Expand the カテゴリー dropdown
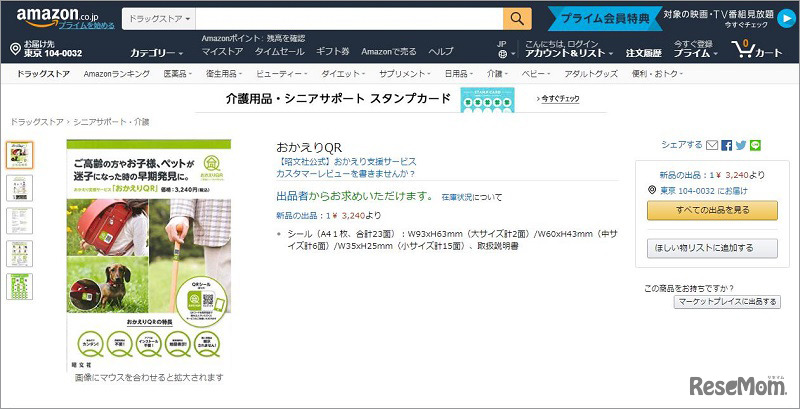 click(x=157, y=53)
